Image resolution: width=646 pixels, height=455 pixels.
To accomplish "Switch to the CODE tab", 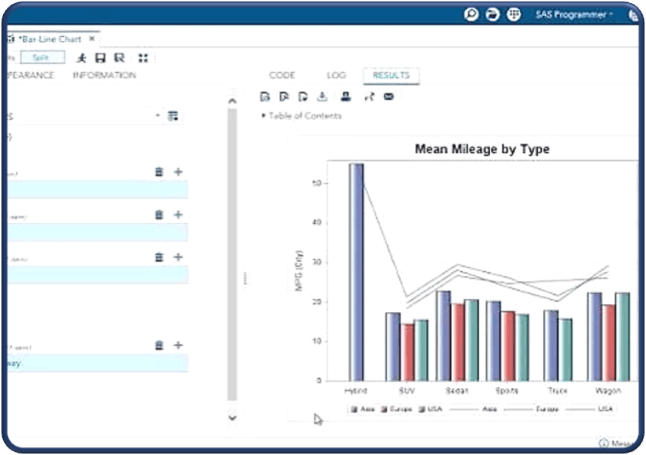I will (x=282, y=75).
